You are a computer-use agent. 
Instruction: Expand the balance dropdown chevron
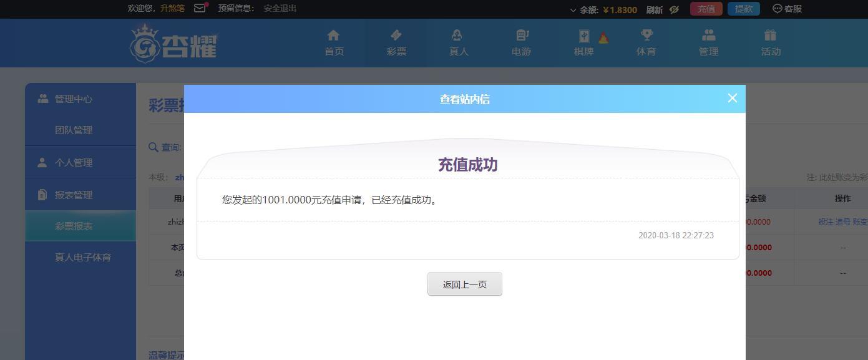(x=573, y=10)
